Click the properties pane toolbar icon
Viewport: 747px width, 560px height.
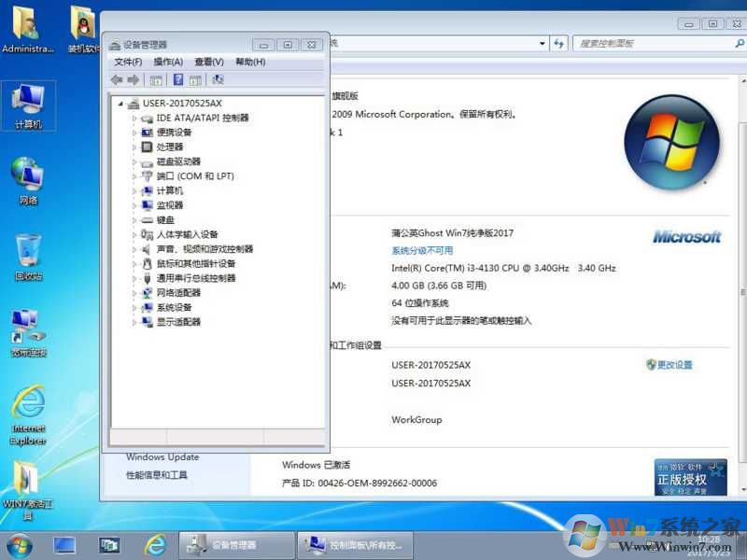[x=195, y=80]
